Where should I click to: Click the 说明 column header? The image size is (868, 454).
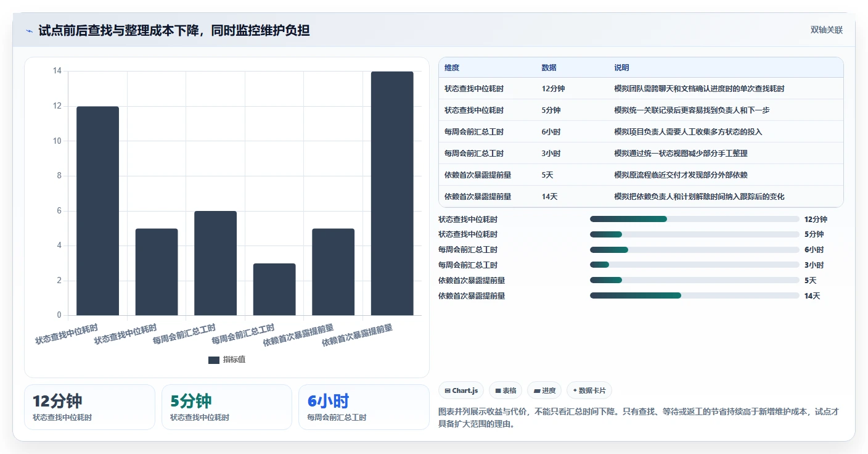tap(621, 68)
